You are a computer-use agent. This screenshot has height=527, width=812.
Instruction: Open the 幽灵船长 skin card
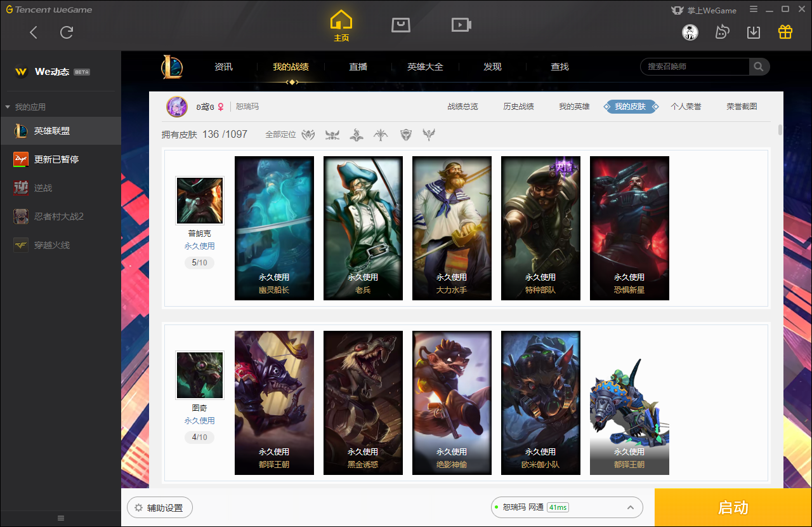pyautogui.click(x=274, y=228)
